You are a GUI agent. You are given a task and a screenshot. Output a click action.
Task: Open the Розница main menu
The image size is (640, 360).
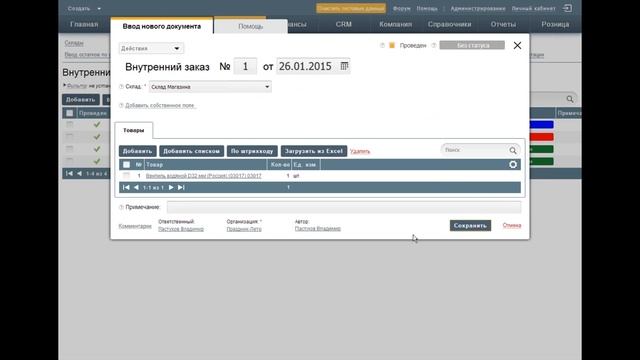[x=555, y=24]
